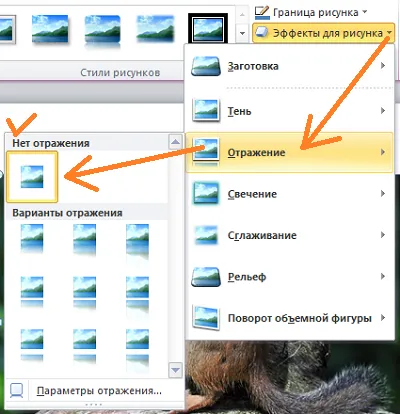Image resolution: width=400 pixels, height=414 pixels.
Task: Open the Свечение submenu
Action: coord(290,194)
